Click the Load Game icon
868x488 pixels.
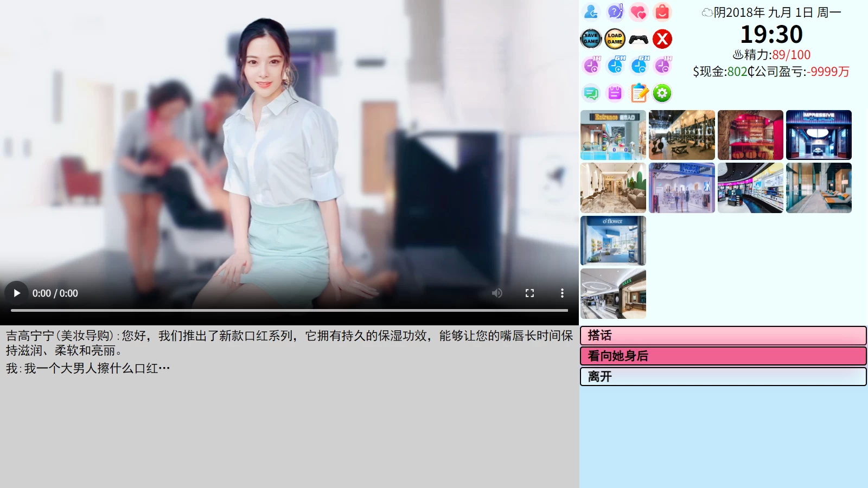click(615, 38)
